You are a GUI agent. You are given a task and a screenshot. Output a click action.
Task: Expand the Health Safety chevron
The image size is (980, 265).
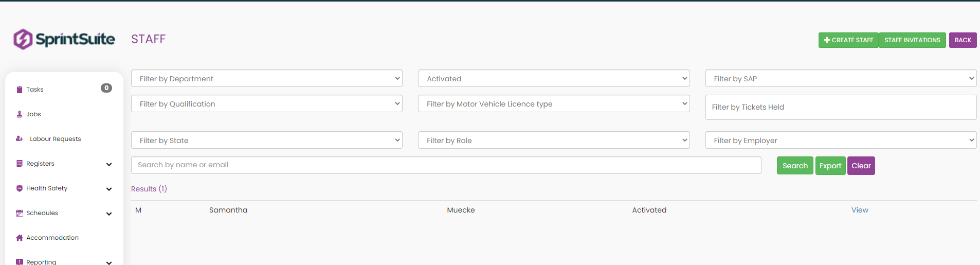click(109, 189)
